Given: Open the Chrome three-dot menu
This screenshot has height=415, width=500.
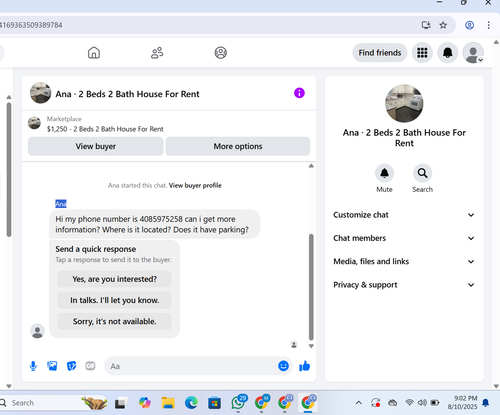Looking at the screenshot, I should (488, 25).
